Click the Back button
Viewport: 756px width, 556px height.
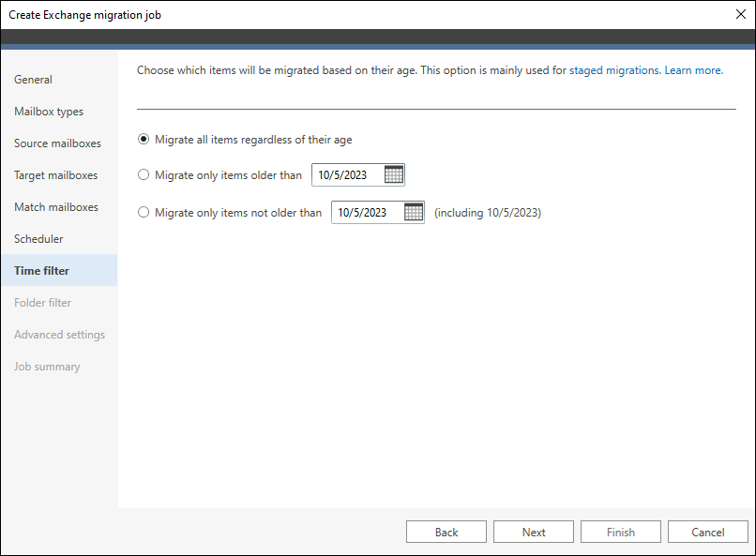446,532
